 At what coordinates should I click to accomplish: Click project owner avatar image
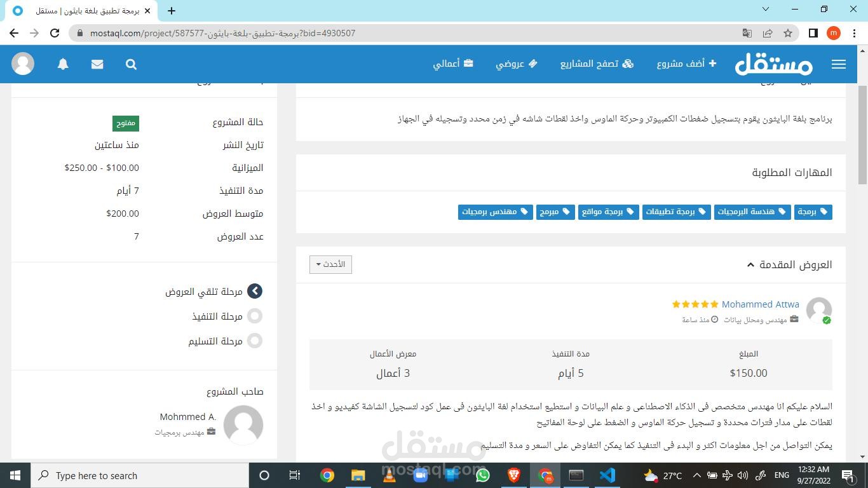click(x=243, y=425)
